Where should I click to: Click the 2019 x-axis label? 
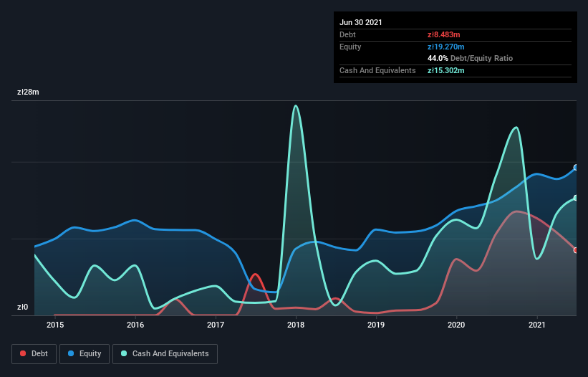point(376,325)
